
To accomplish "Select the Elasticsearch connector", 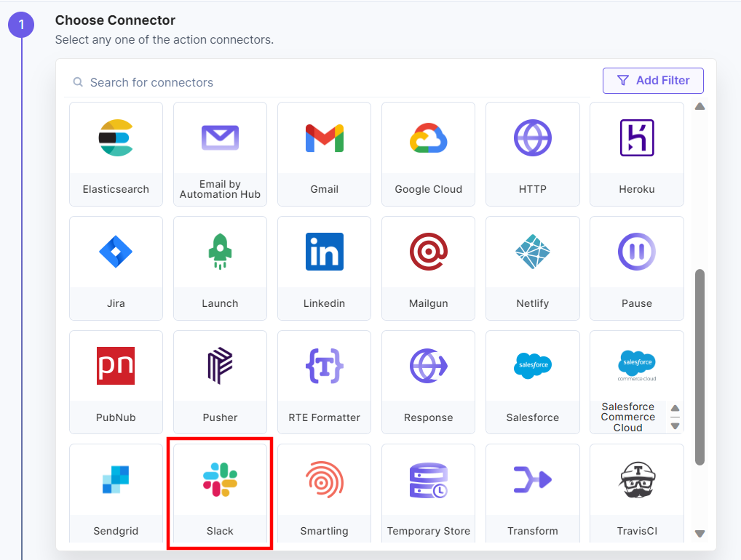I will (x=116, y=154).
